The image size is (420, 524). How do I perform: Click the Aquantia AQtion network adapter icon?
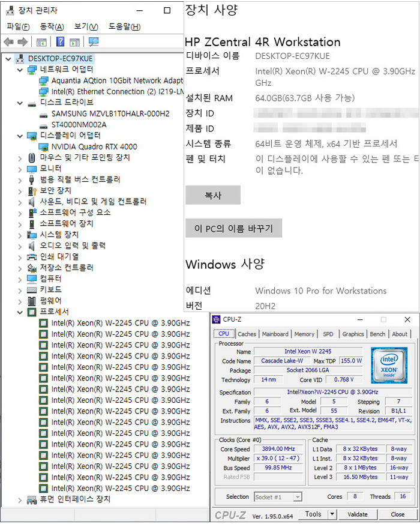[43, 81]
